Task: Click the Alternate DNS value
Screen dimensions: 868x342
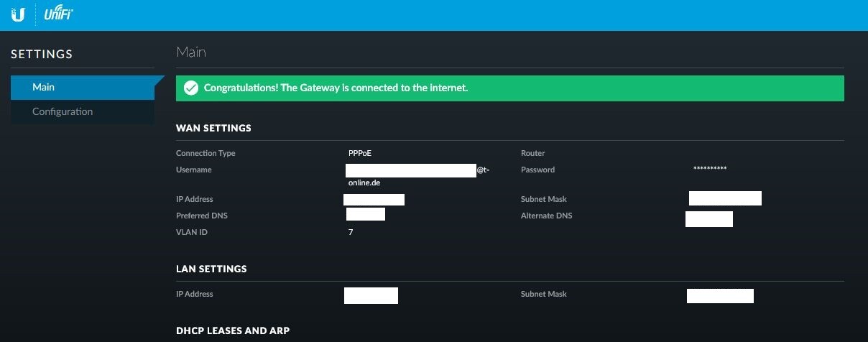Action: pos(709,218)
